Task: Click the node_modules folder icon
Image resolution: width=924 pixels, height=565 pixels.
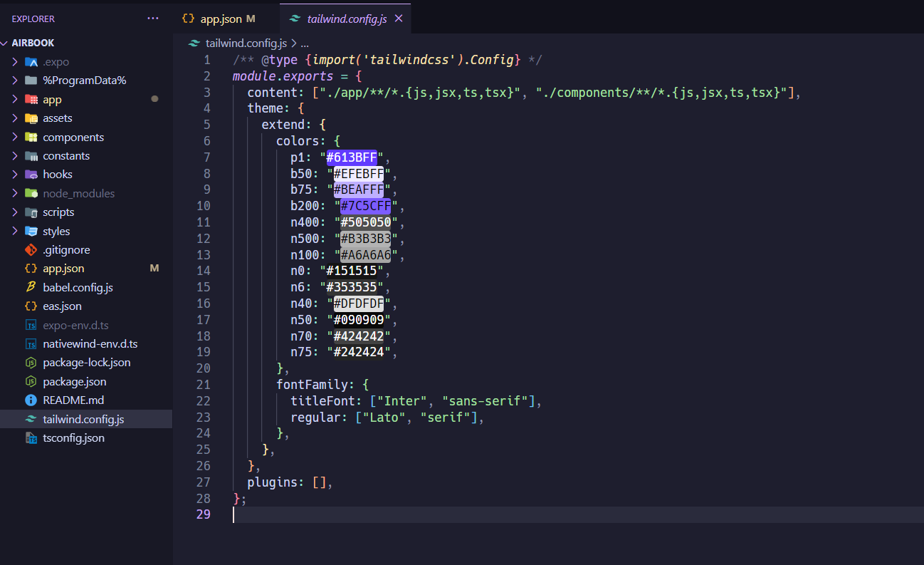Action: pos(31,194)
